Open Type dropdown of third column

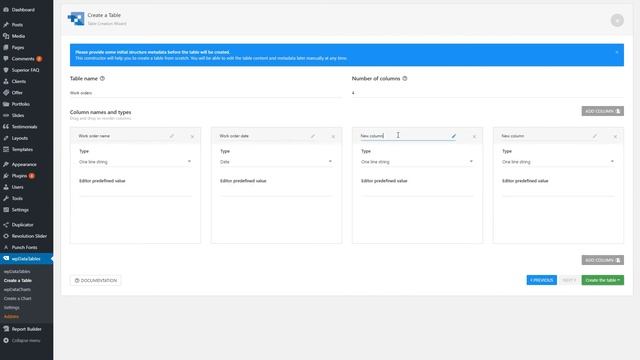(417, 162)
